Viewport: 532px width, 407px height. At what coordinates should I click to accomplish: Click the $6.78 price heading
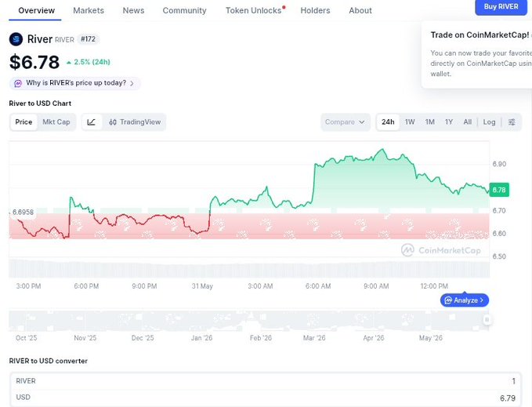click(x=34, y=62)
